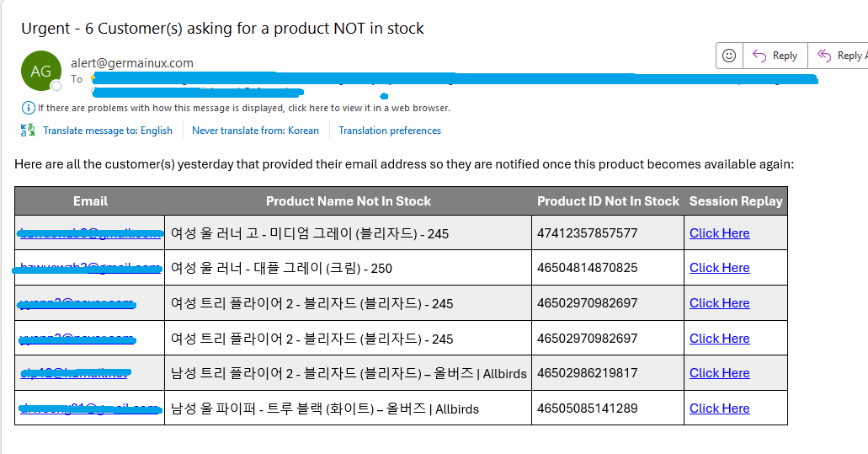Click sender address alert@germainux.com

click(x=132, y=63)
